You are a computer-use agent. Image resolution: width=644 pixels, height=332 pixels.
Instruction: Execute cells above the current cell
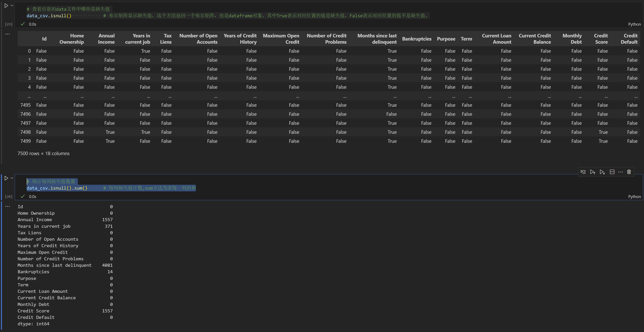point(592,172)
